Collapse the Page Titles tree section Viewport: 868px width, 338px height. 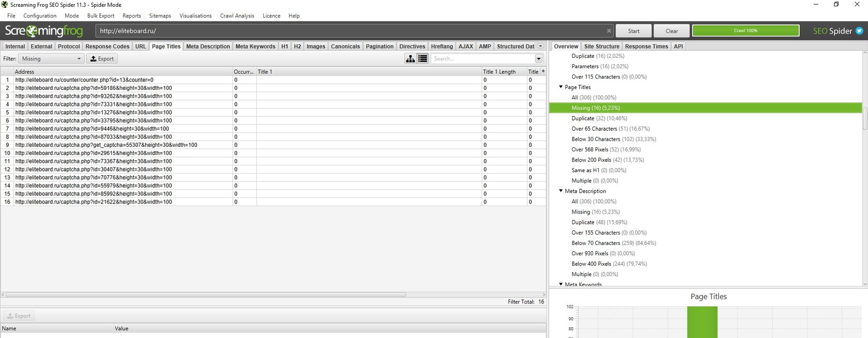pyautogui.click(x=561, y=87)
